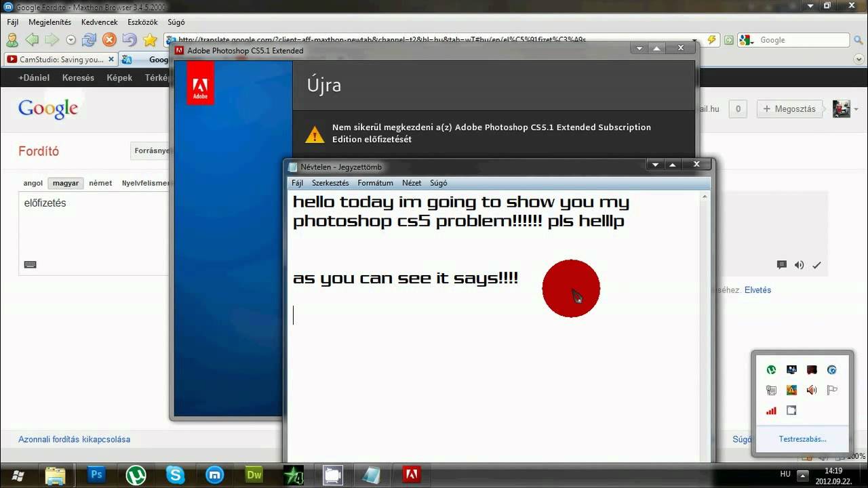Click the notifications count 0 button
The width and height of the screenshot is (868, 488).
click(738, 108)
